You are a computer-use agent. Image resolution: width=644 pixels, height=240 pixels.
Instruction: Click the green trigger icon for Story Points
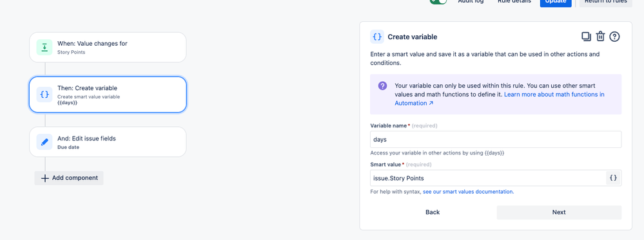pyautogui.click(x=44, y=47)
